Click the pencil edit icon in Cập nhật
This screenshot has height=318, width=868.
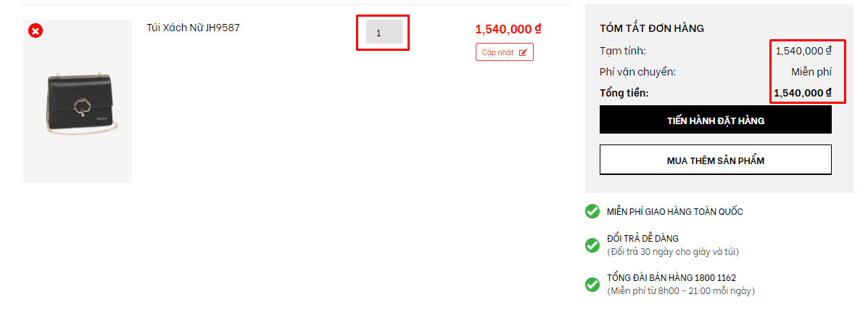coord(523,52)
